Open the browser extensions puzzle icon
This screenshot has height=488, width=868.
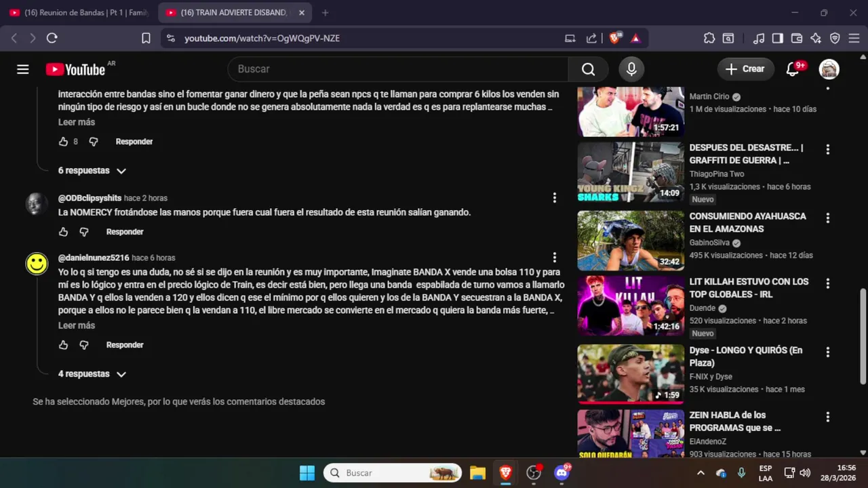coord(709,39)
